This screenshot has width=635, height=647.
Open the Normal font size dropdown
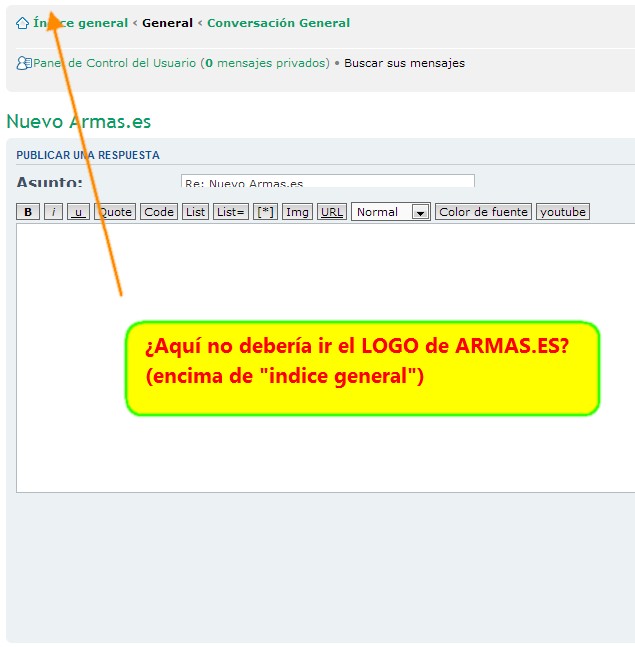coord(391,212)
